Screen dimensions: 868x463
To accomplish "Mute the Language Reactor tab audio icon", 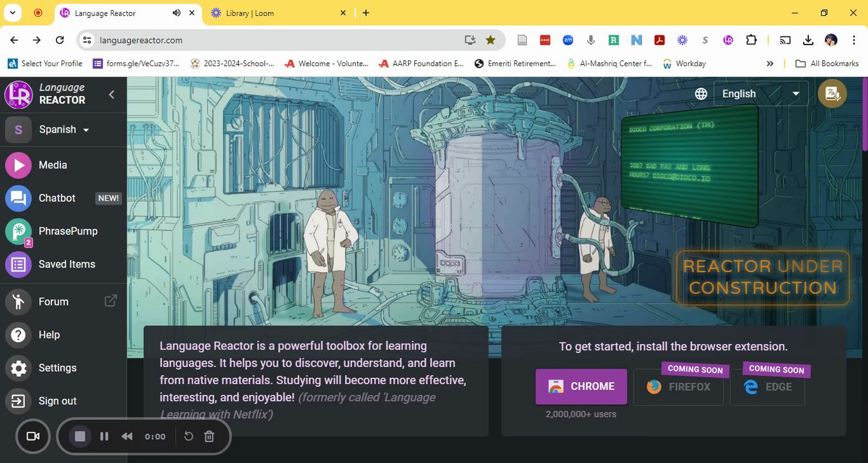I will [x=176, y=13].
